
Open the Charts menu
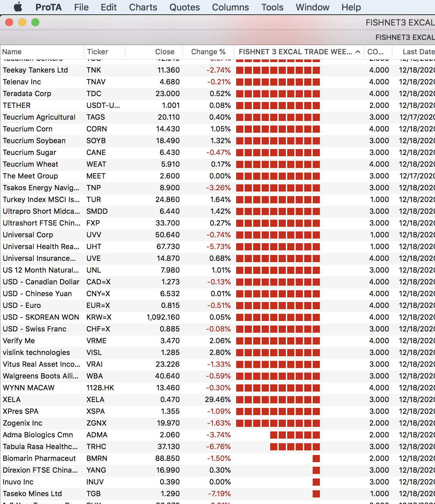[x=143, y=7]
